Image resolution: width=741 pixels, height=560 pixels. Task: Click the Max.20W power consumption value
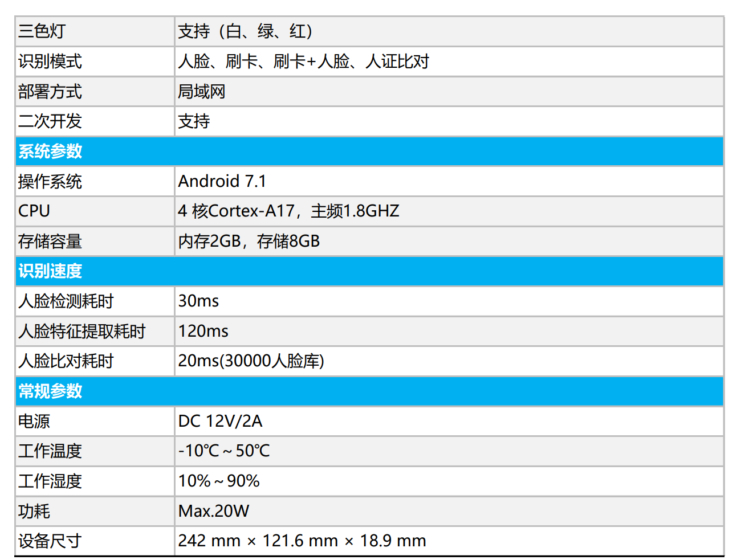tap(214, 511)
